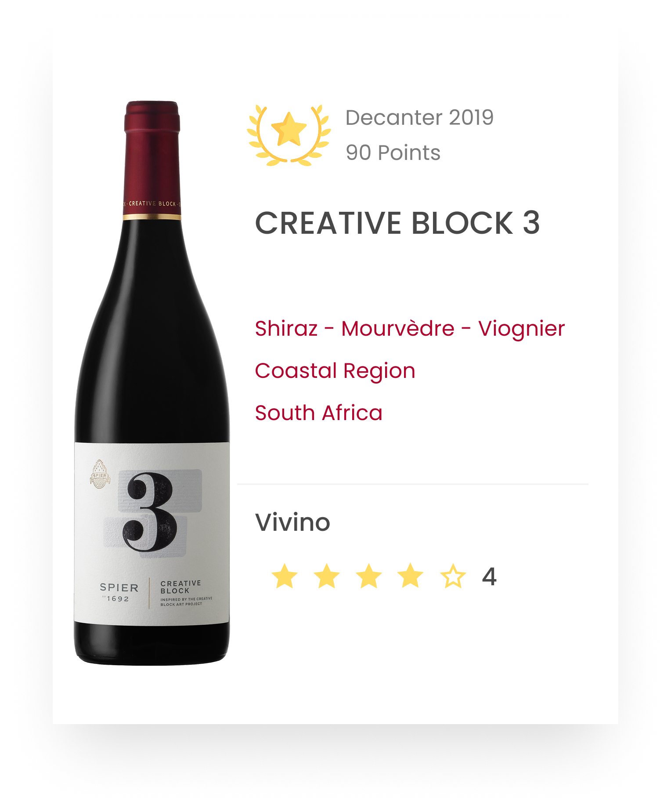Image resolution: width=671 pixels, height=812 pixels.
Task: Click the Creative Block text on the bottle label
Action: pyautogui.click(x=180, y=587)
